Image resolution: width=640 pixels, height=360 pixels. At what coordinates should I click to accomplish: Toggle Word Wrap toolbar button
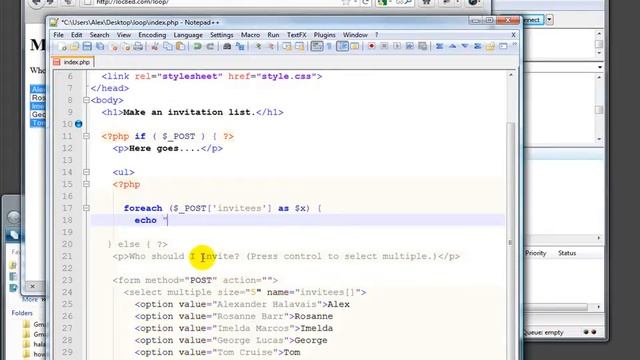(317, 47)
